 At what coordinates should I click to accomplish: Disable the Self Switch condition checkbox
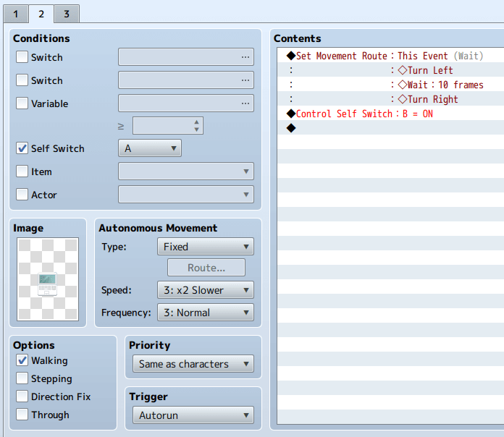[22, 148]
